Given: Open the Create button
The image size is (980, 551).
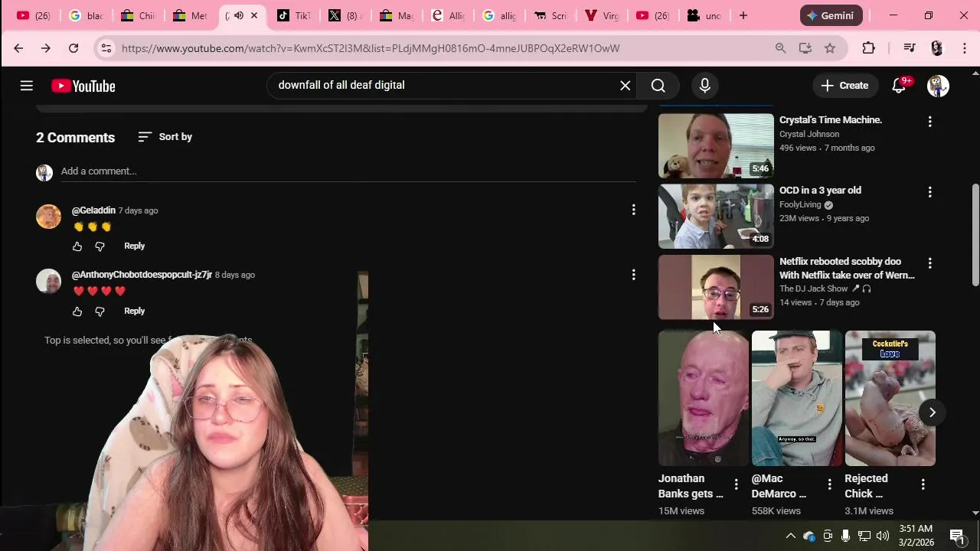Looking at the screenshot, I should [845, 86].
